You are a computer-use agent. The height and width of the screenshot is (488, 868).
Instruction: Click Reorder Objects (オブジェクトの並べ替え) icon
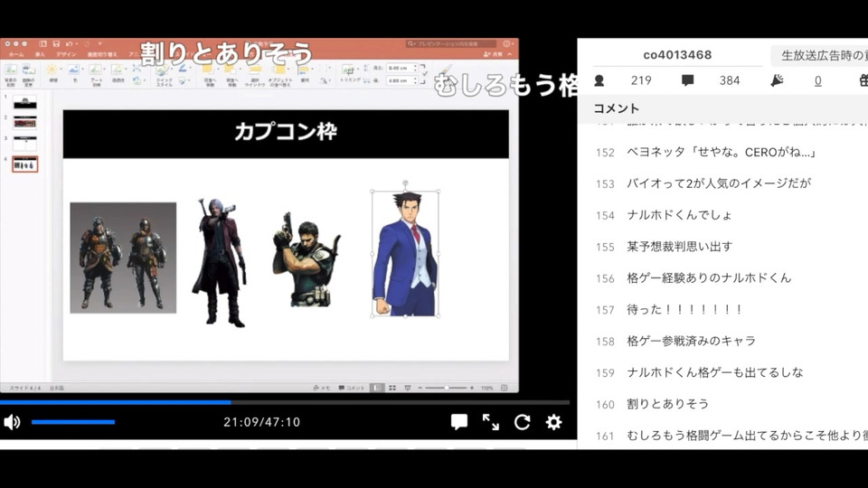point(279,70)
